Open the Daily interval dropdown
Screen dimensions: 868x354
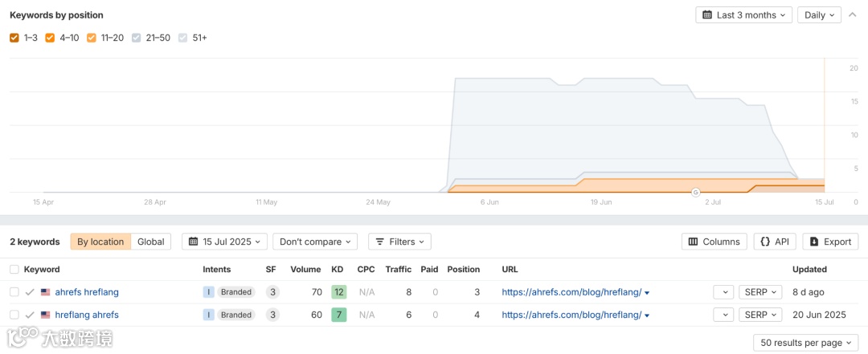[819, 15]
